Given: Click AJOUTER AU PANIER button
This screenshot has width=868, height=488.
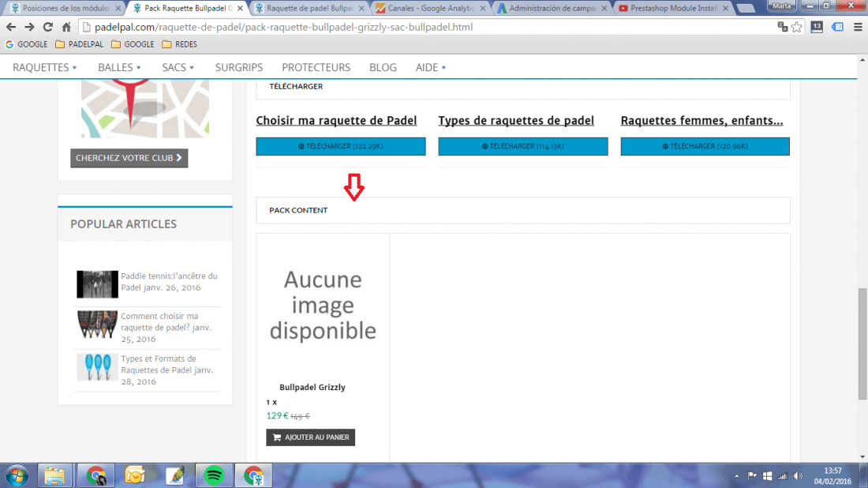Looking at the screenshot, I should 311,437.
